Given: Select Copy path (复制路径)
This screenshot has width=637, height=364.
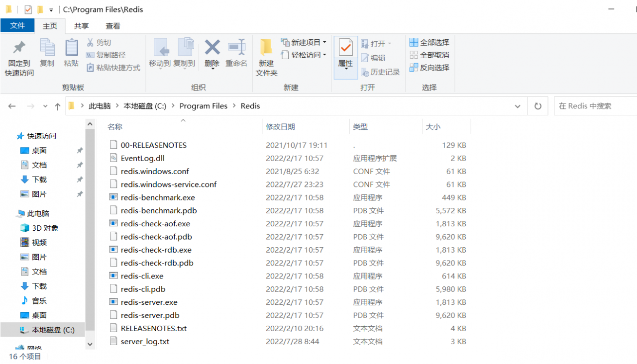Looking at the screenshot, I should pos(106,55).
